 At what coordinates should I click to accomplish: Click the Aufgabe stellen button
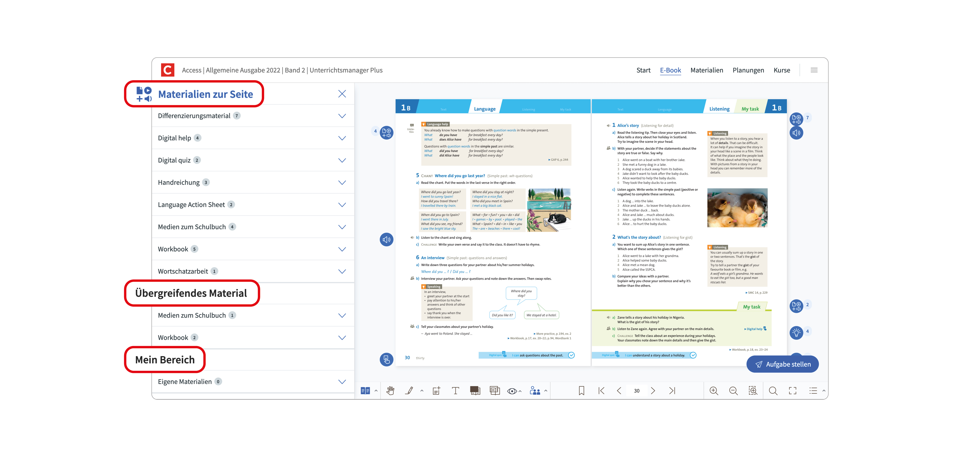coord(782,364)
